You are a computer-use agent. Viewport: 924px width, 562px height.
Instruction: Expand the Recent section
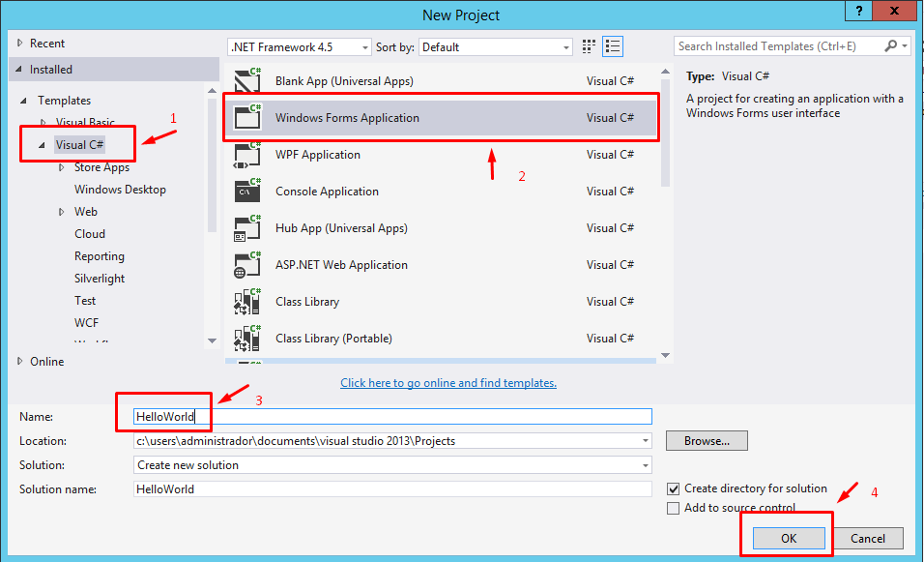pos(20,44)
